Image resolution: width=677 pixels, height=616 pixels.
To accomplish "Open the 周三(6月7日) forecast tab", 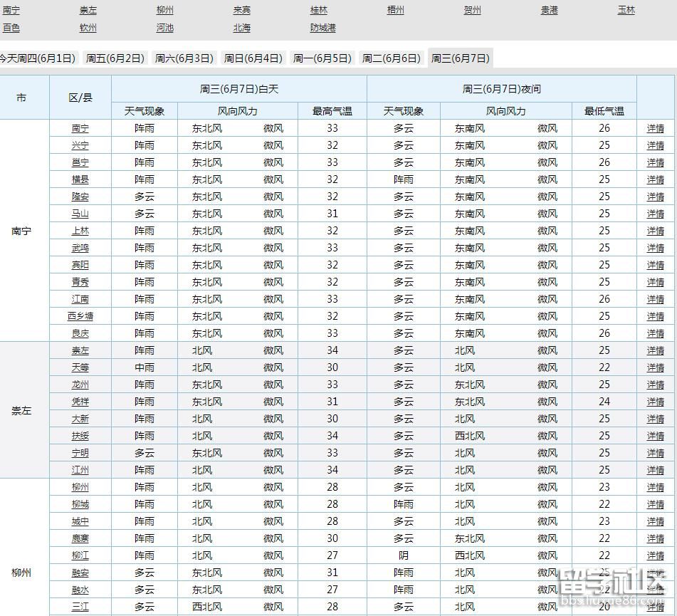I will pos(460,59).
